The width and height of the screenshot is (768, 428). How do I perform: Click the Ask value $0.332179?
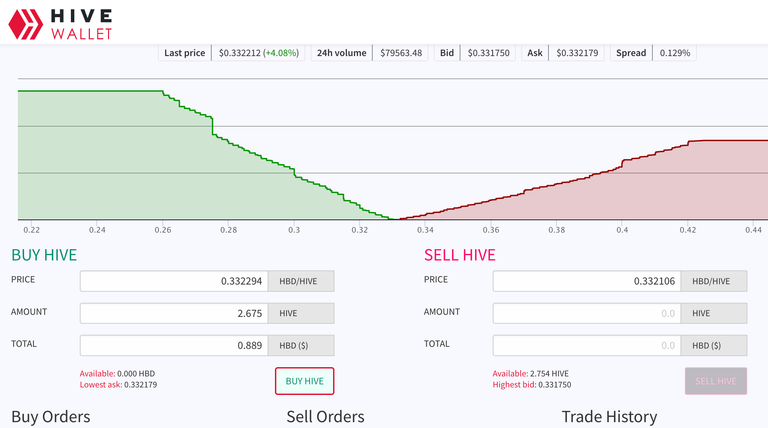pos(577,53)
